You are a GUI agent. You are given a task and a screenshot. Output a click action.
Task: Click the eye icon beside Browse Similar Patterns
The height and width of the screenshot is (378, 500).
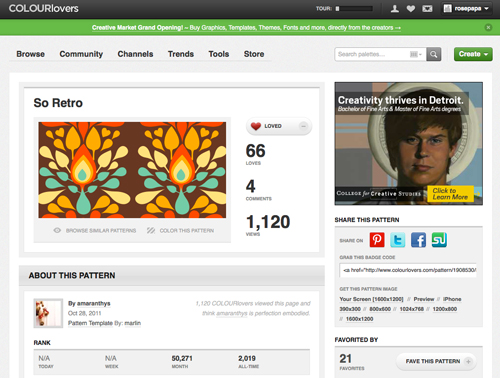pyautogui.click(x=57, y=230)
